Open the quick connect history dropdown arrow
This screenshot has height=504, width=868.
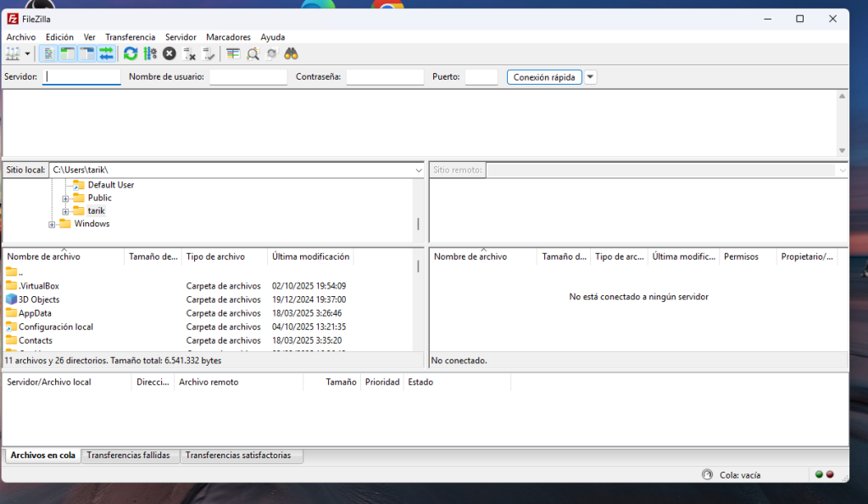click(591, 77)
